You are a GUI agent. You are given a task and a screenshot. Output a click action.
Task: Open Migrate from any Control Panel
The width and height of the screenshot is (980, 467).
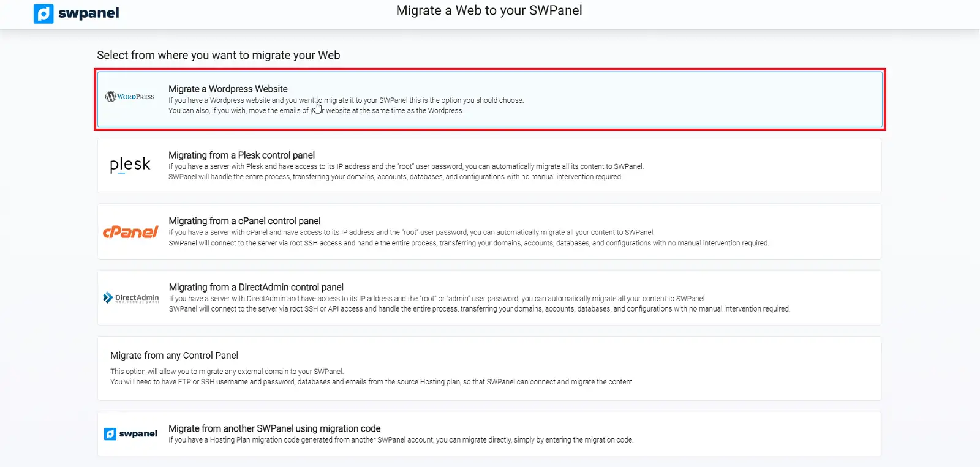pos(489,368)
